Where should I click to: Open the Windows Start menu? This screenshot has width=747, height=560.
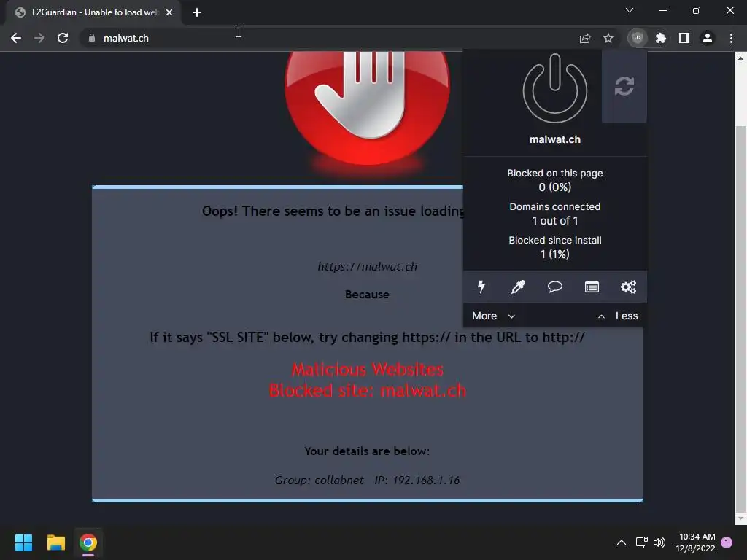click(23, 542)
